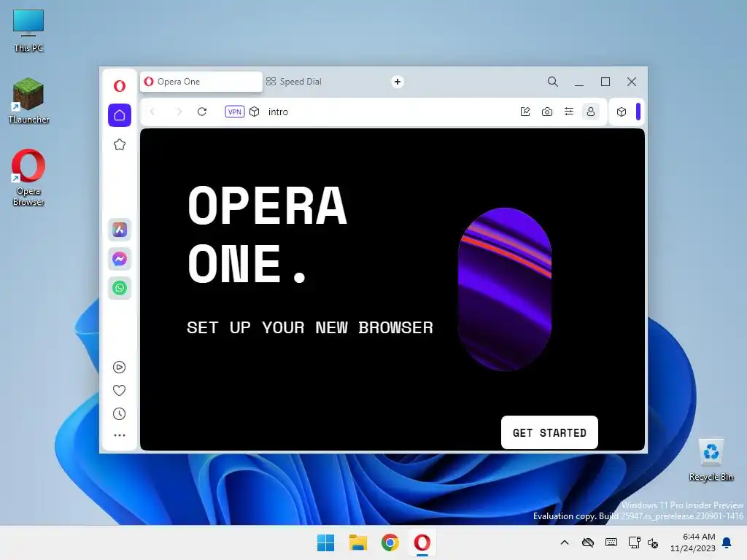
Task: Search tabs using magnifier icon
Action: click(x=553, y=82)
